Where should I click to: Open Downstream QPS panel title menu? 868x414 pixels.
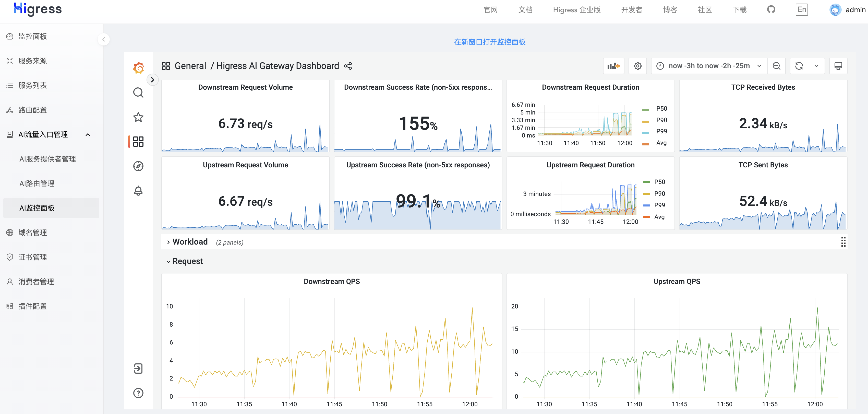pos(332,281)
